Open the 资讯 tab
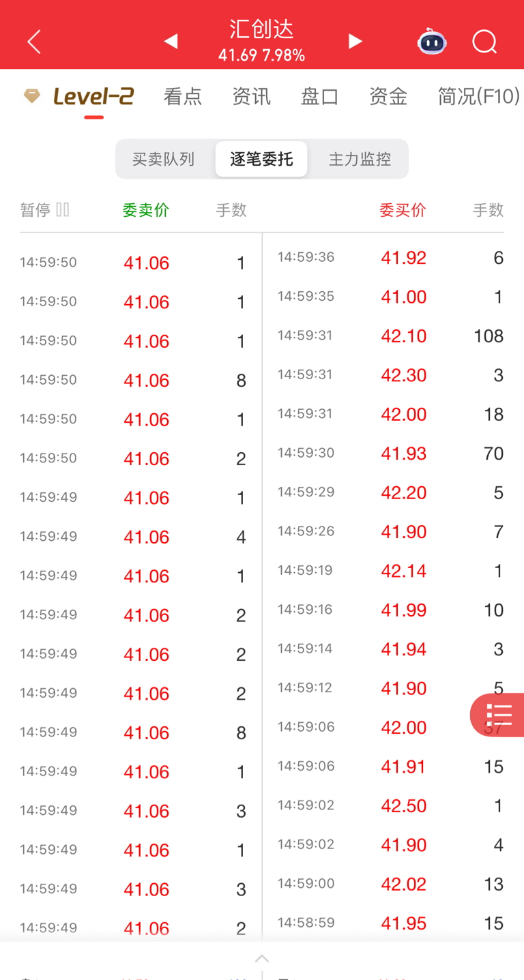 (251, 97)
